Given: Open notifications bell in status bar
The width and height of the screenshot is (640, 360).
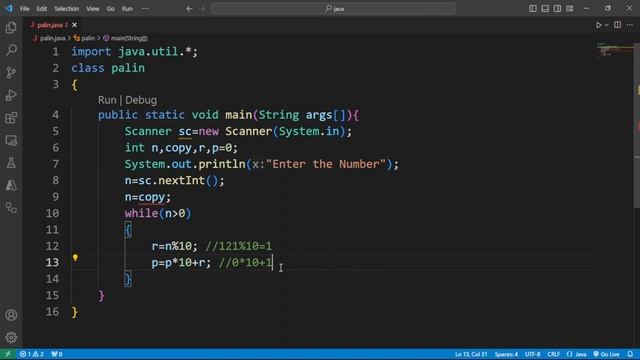Looking at the screenshot, I should tap(630, 354).
